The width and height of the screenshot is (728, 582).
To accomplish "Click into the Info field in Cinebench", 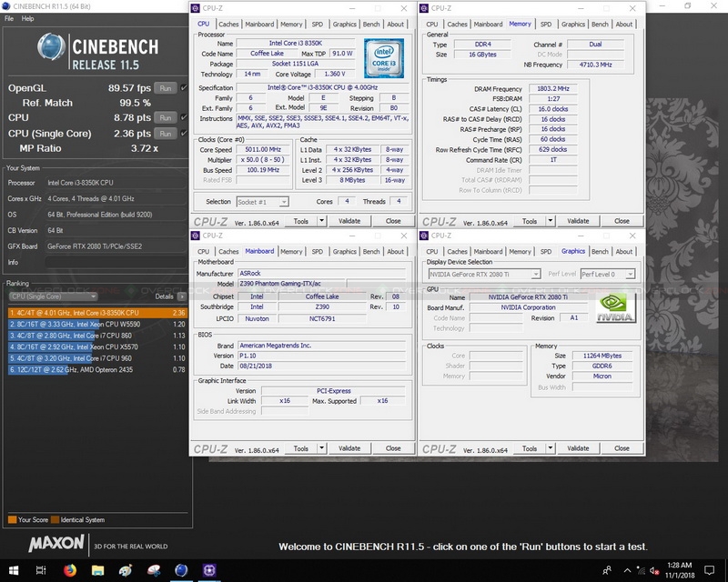I will coord(116,262).
